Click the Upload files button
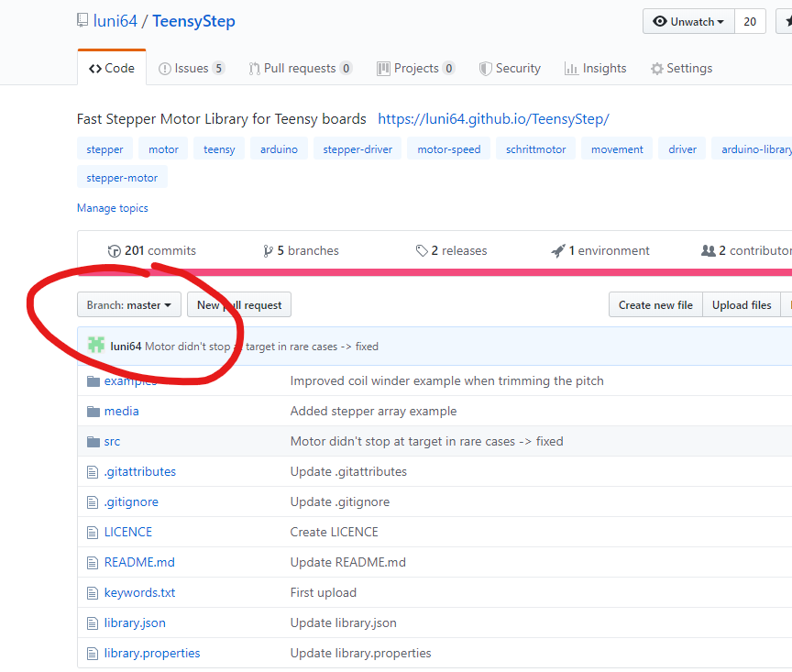 (742, 304)
